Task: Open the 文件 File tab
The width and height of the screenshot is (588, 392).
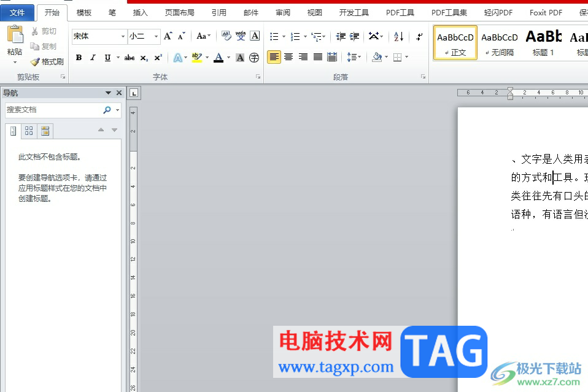Action: pos(17,13)
